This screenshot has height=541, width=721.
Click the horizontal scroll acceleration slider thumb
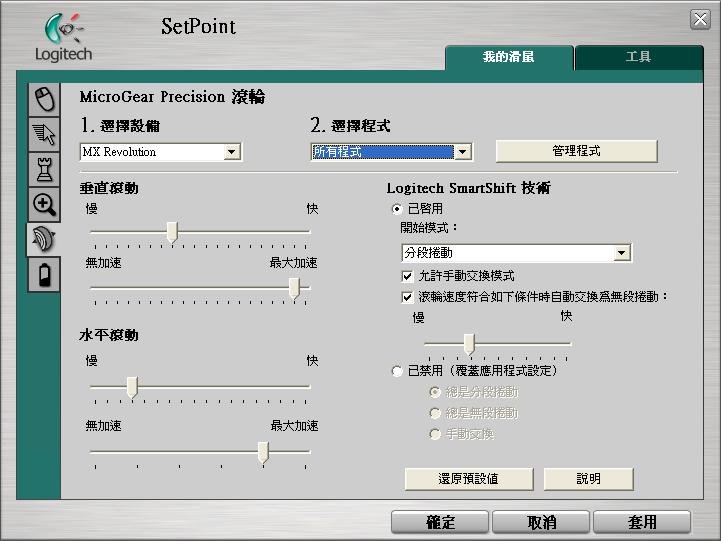(263, 453)
